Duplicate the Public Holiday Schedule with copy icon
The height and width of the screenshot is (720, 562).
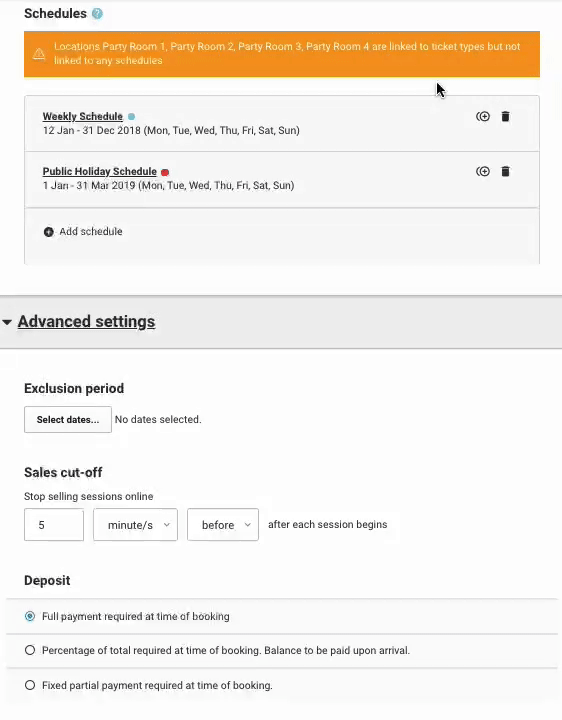pos(483,172)
